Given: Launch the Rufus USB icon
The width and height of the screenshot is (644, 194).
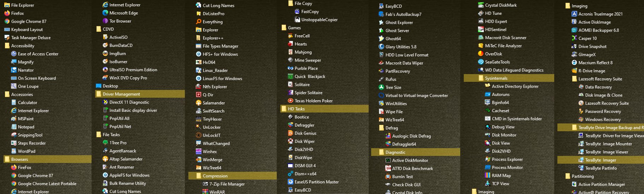Looking at the screenshot, I should (x=381, y=79).
